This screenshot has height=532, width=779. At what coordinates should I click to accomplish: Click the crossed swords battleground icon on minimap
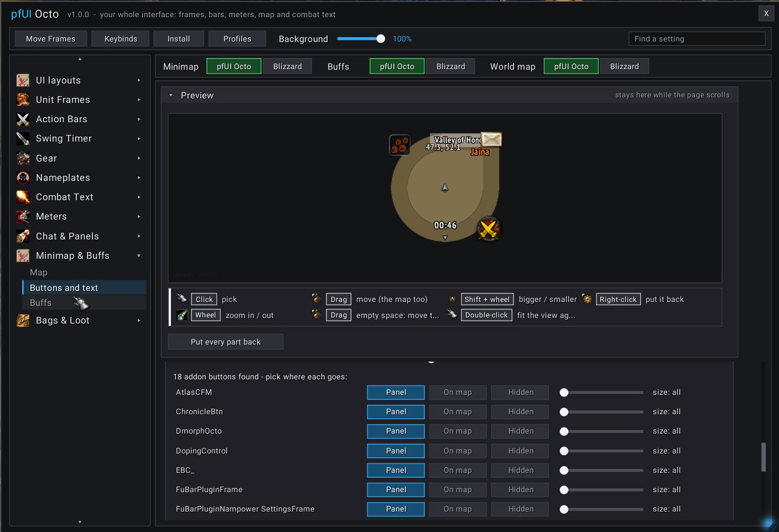coord(489,228)
